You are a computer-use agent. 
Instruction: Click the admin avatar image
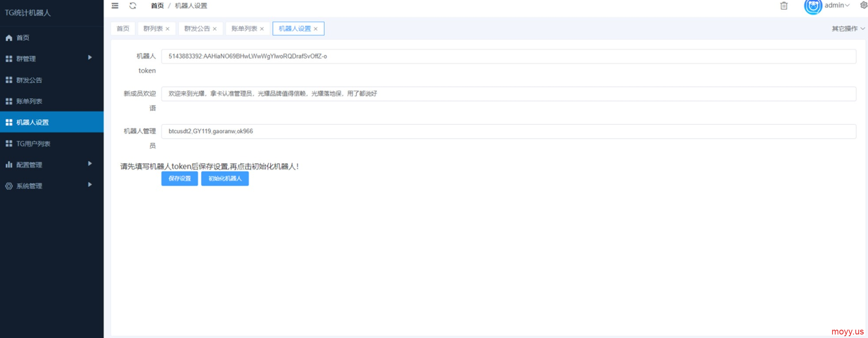pos(813,6)
